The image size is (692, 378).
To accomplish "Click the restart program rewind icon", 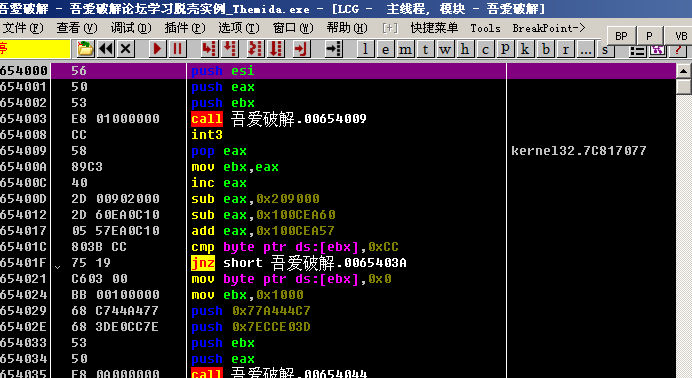I will pyautogui.click(x=105, y=49).
